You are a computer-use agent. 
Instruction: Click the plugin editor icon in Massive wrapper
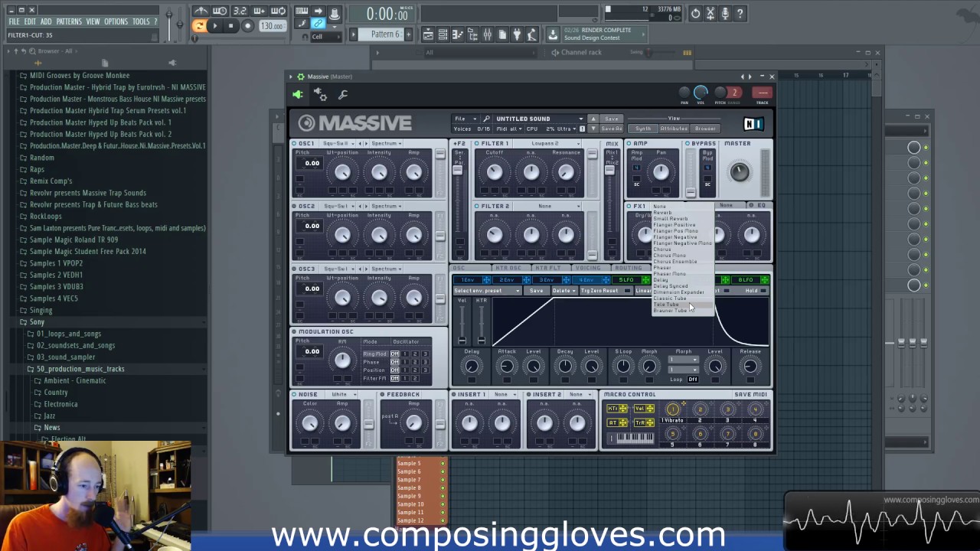[298, 95]
